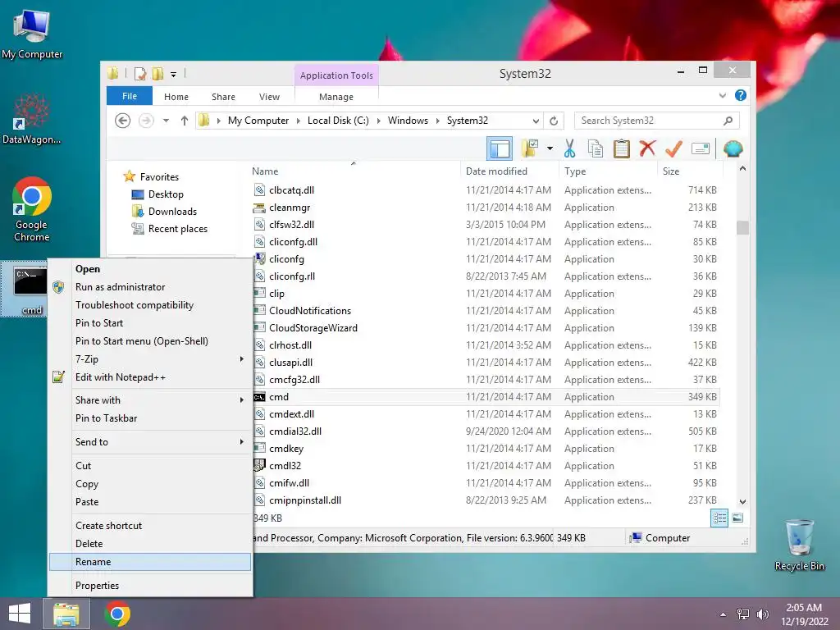Click inside Search System32 field
Viewport: 840px width, 630px height.
(x=657, y=121)
